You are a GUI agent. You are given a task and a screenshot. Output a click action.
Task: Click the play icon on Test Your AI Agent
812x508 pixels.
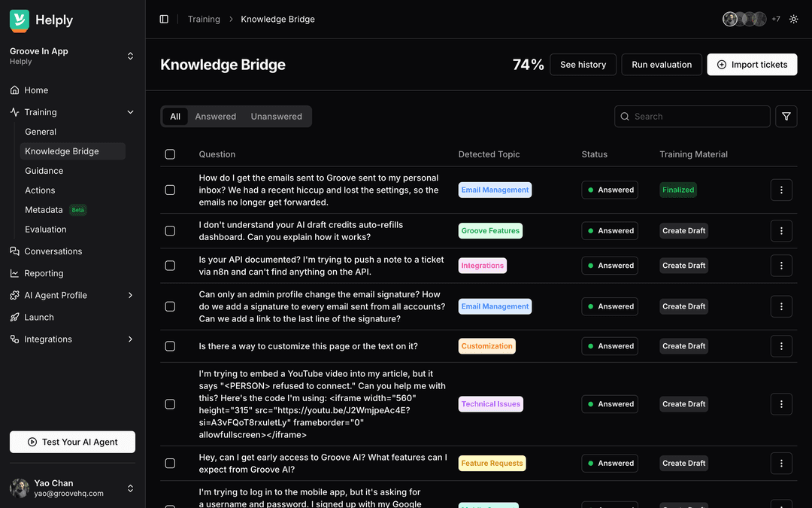[x=32, y=443]
